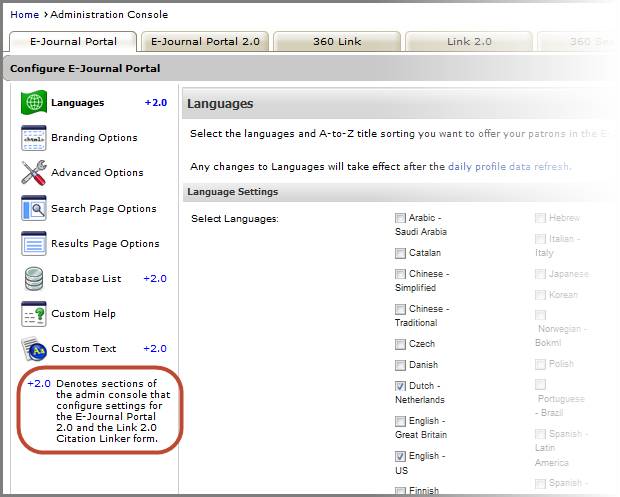Tick the Danish language checkbox
Image resolution: width=620 pixels, height=497 pixels.
coord(400,365)
